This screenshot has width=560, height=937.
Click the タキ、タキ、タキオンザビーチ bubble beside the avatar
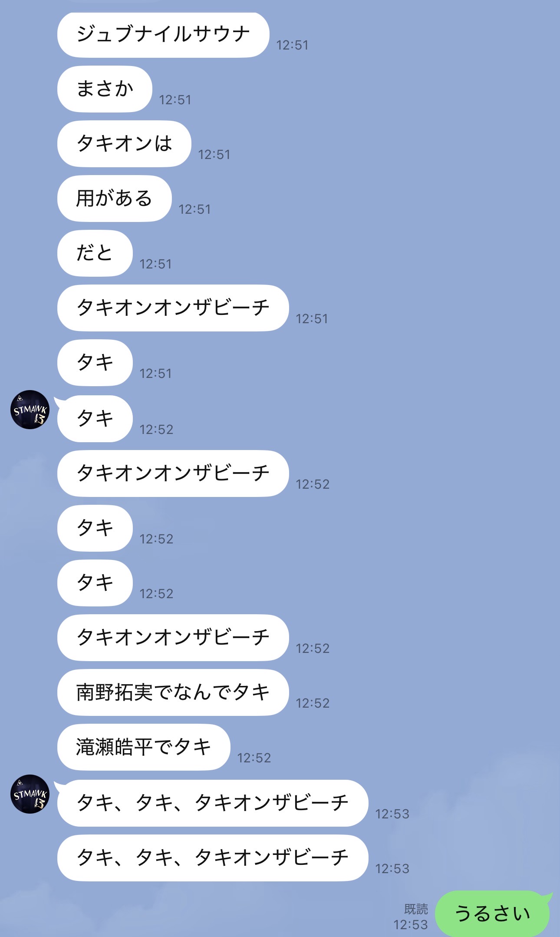[x=213, y=803]
